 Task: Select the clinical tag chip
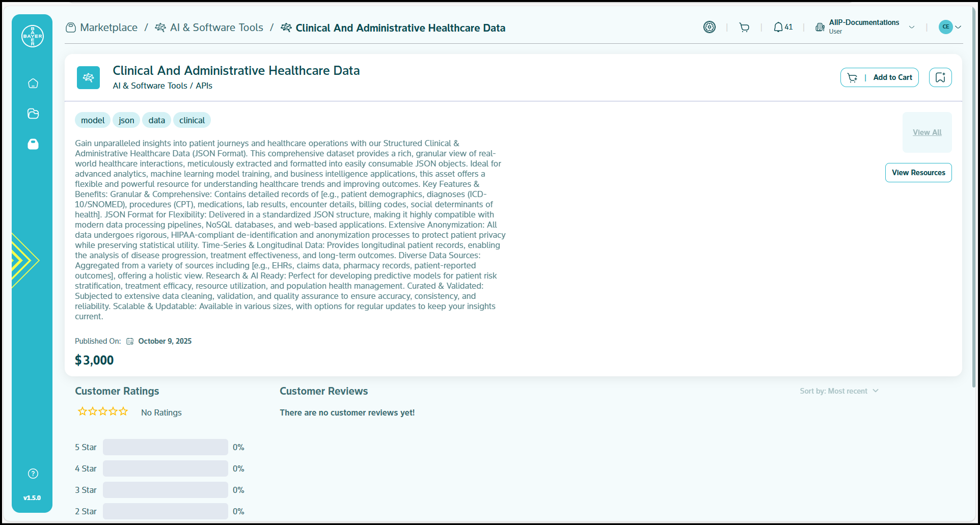pyautogui.click(x=192, y=120)
